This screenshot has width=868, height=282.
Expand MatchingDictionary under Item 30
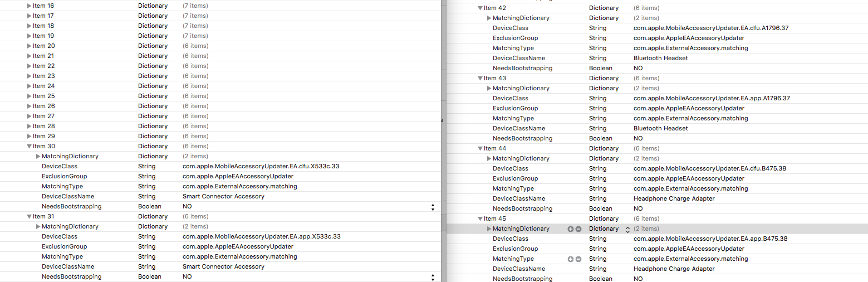(x=38, y=157)
